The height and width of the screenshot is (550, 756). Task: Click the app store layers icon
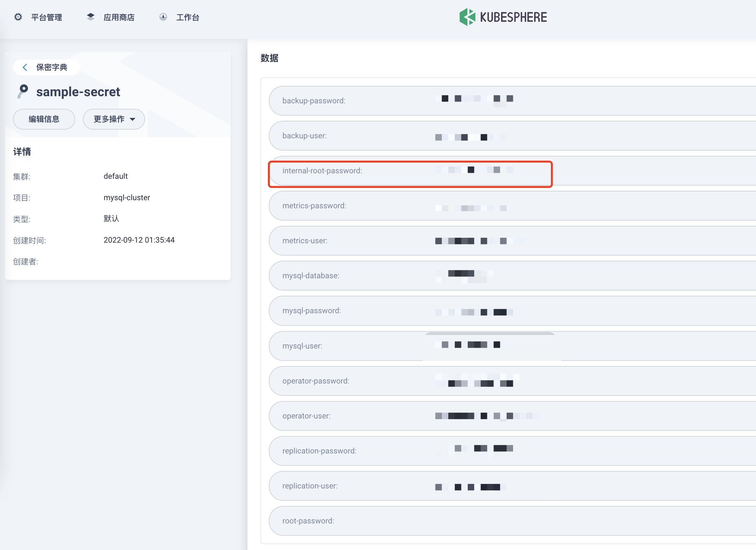point(90,17)
